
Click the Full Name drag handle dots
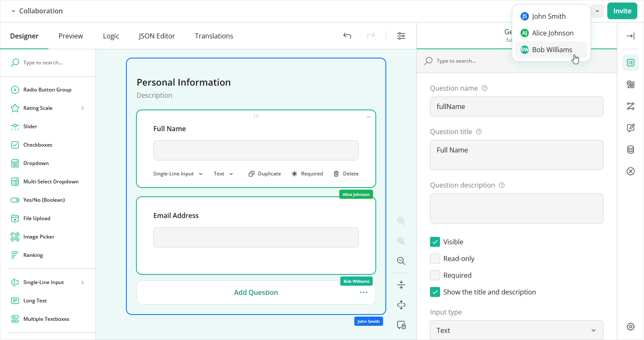pos(256,116)
